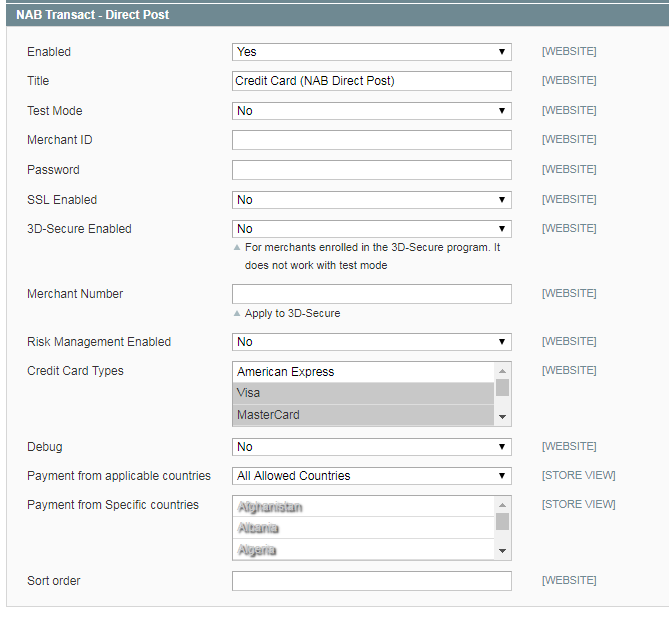
Task: Select Albania in specific countries list
Action: pos(363,528)
